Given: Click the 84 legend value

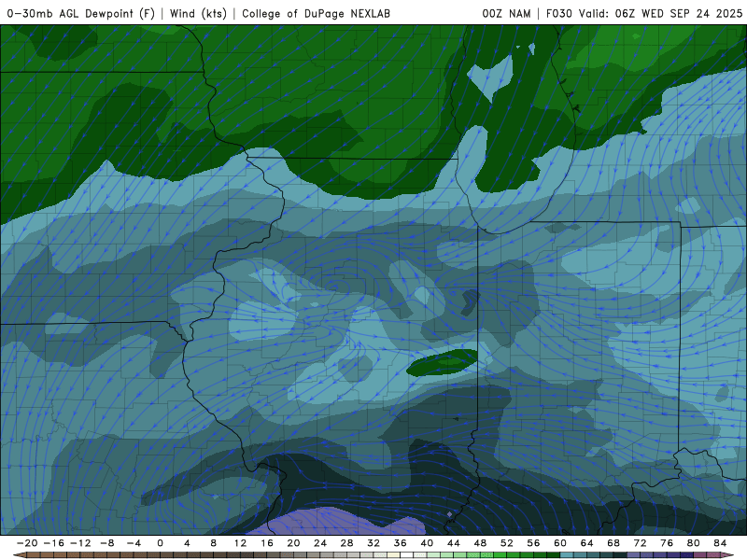Looking at the screenshot, I should click(720, 543).
